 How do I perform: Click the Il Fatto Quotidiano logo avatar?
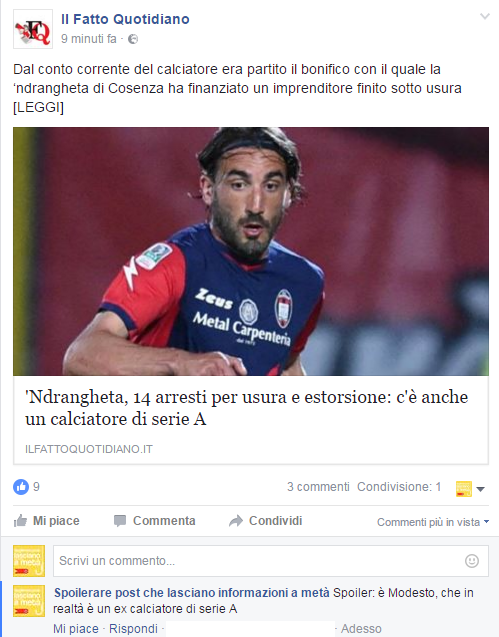[x=33, y=29]
